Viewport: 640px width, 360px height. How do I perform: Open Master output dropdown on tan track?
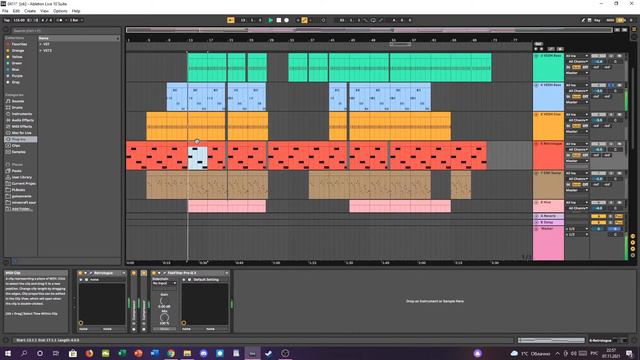(x=576, y=190)
